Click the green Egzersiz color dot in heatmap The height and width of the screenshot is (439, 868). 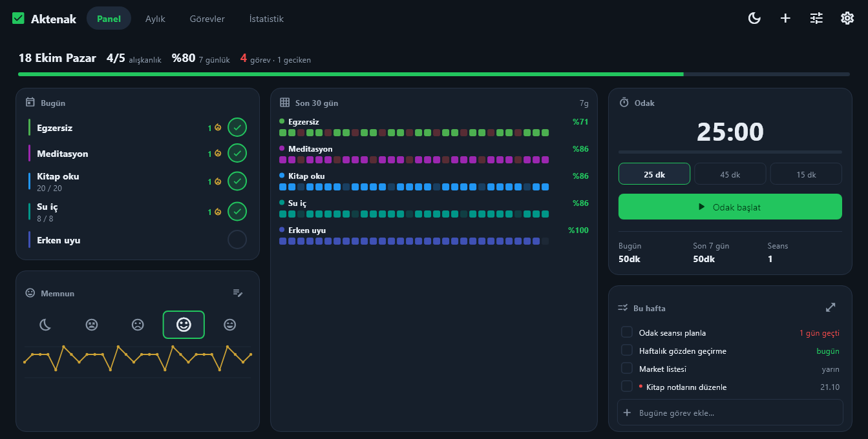click(x=282, y=121)
